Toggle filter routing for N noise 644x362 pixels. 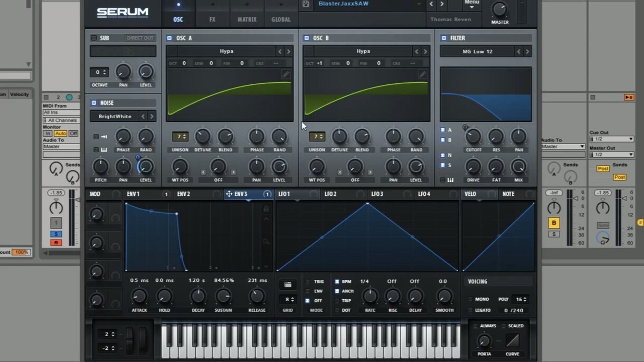442,155
